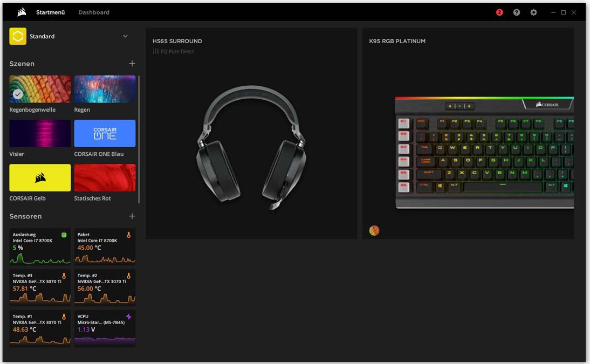The image size is (590, 364).
Task: Open the settings gear icon
Action: 533,12
